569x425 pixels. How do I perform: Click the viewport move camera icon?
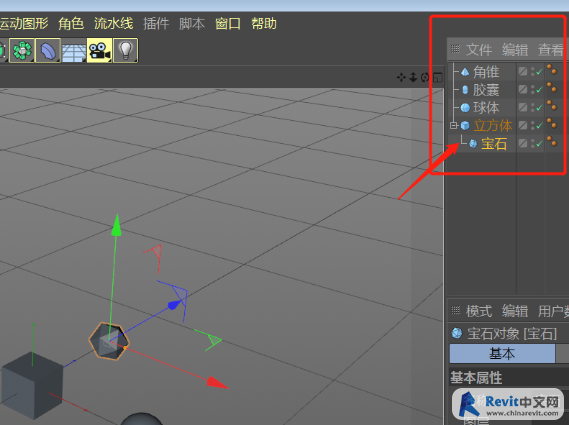[x=401, y=77]
